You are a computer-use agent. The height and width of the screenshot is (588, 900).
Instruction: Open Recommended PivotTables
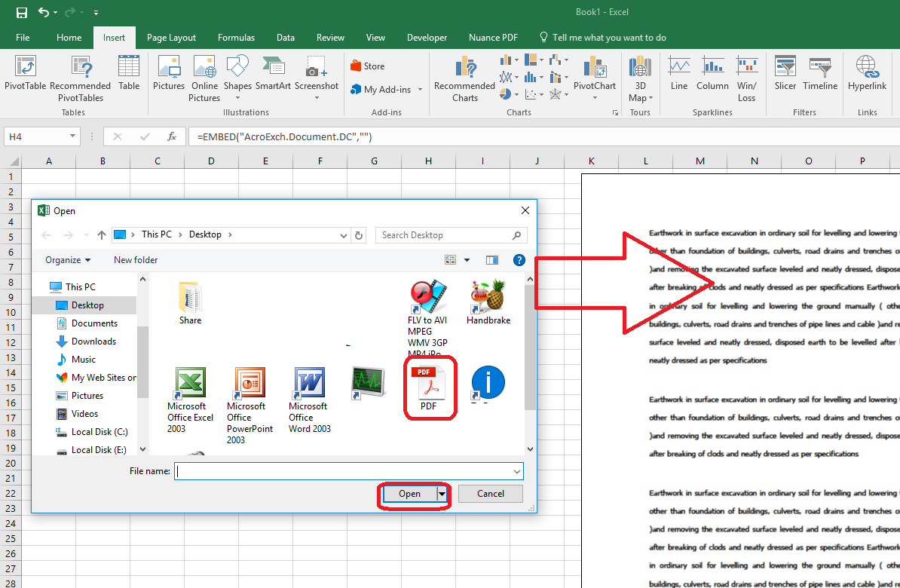tap(81, 78)
